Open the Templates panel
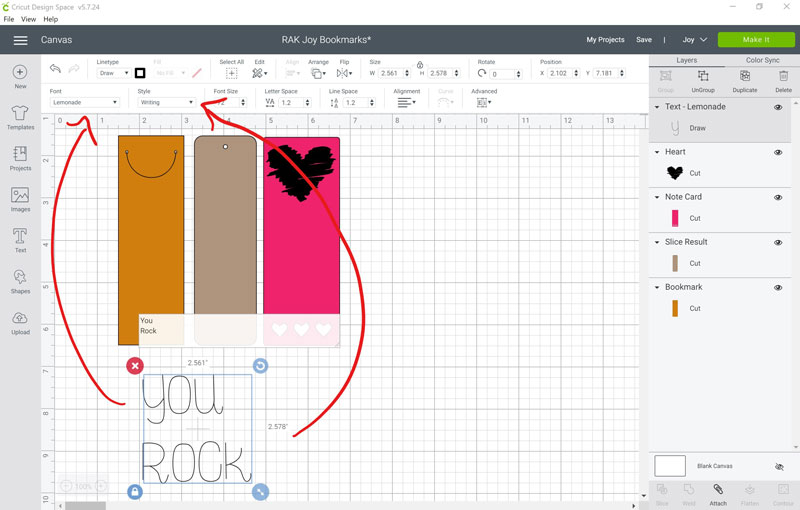This screenshot has width=800, height=510. tap(20, 117)
